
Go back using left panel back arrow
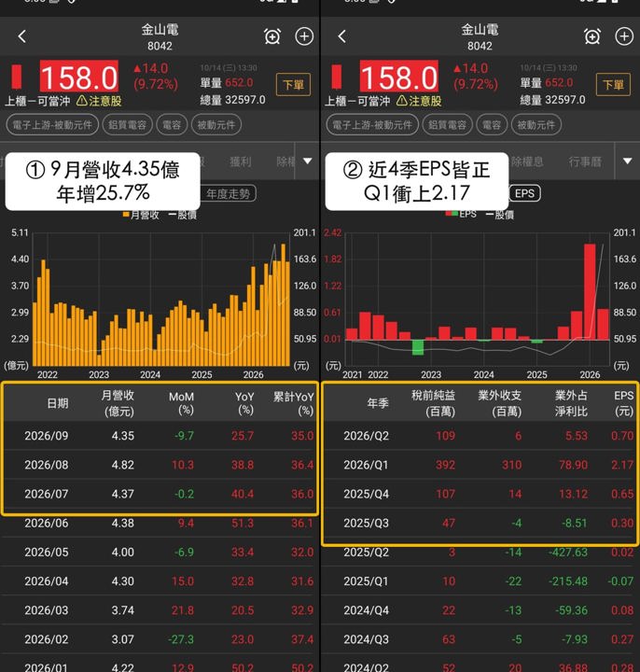22,36
